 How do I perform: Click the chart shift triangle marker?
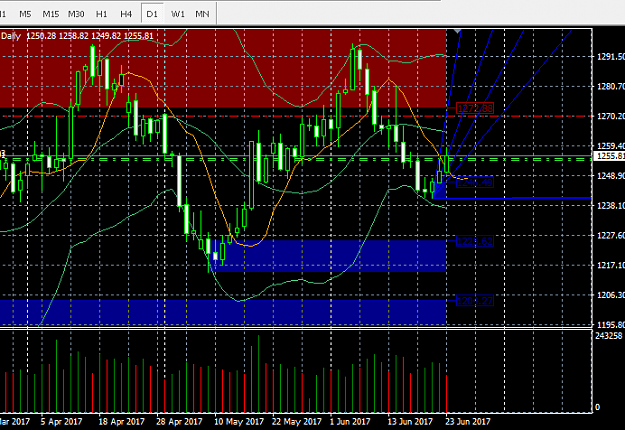coord(457,31)
